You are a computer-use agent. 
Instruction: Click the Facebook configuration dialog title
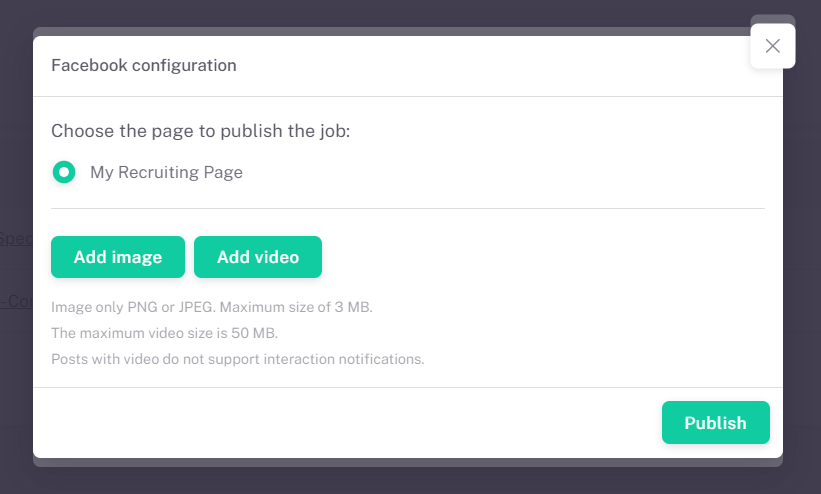144,66
